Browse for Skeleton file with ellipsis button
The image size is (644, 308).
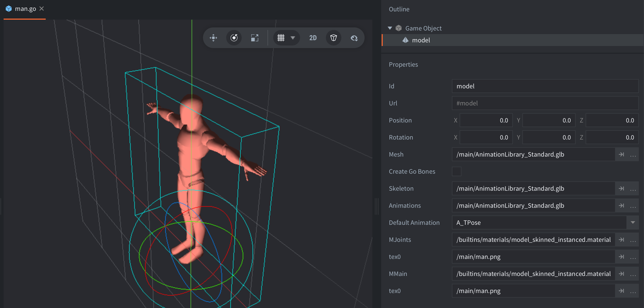point(633,189)
